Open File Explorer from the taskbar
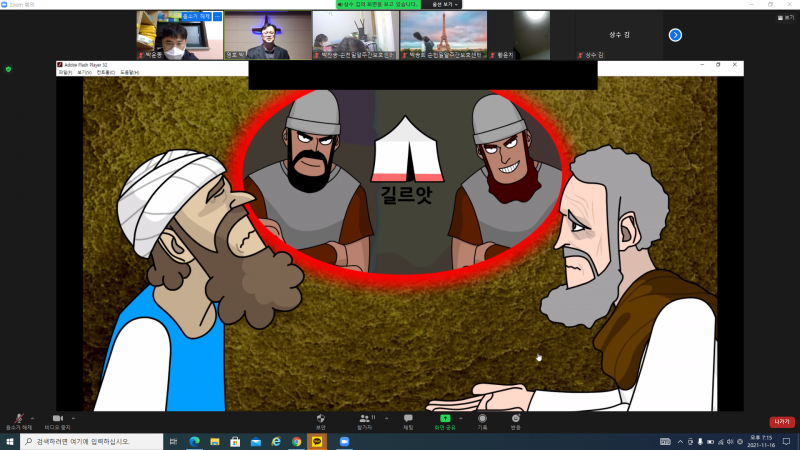 [x=215, y=441]
